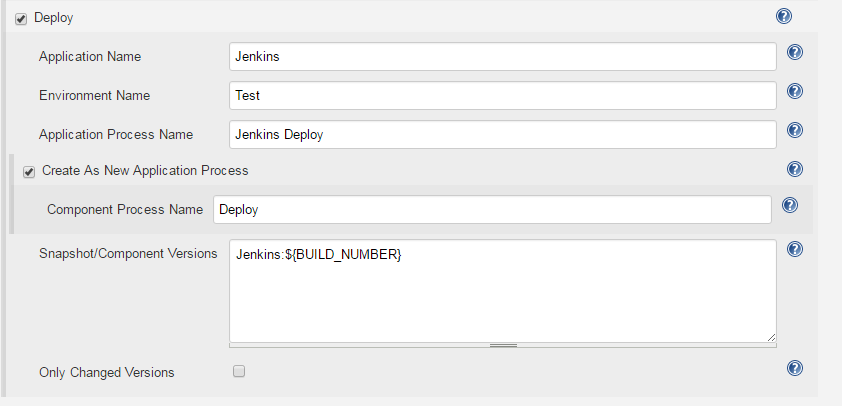842x406 pixels.
Task: Show help for Component Process Name
Action: click(x=789, y=205)
